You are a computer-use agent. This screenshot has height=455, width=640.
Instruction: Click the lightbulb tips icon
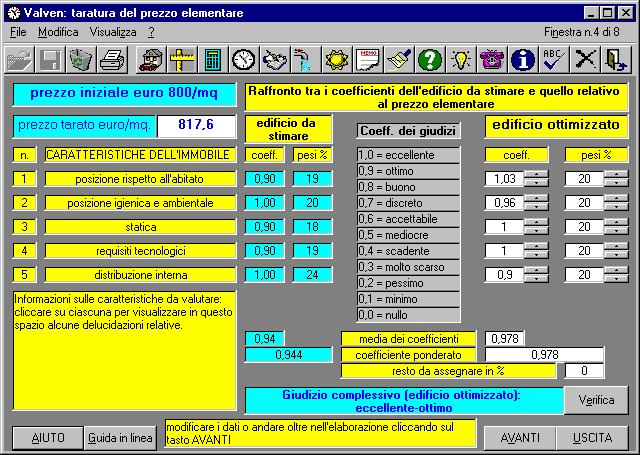point(460,60)
